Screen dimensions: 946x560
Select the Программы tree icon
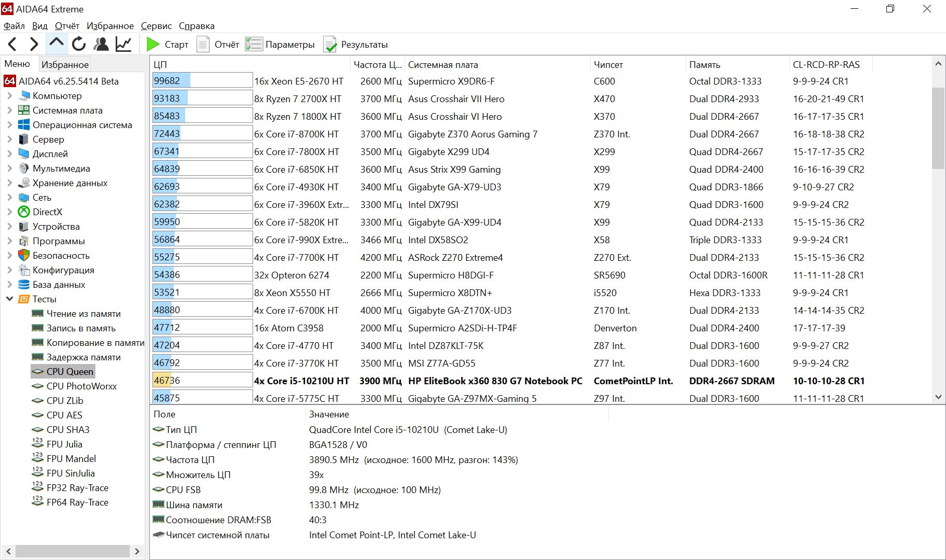[24, 241]
